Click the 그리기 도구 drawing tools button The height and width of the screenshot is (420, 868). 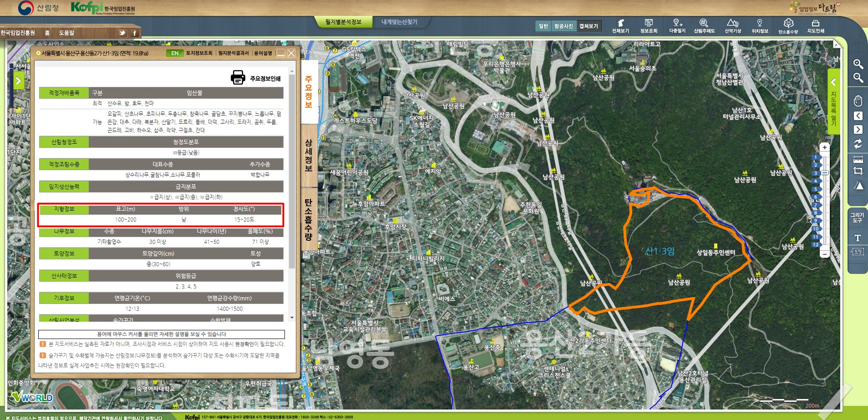[x=858, y=218]
